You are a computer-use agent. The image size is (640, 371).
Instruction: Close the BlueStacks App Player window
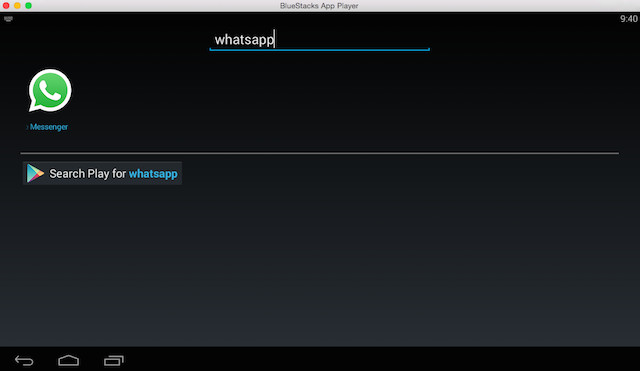pyautogui.click(x=6, y=6)
